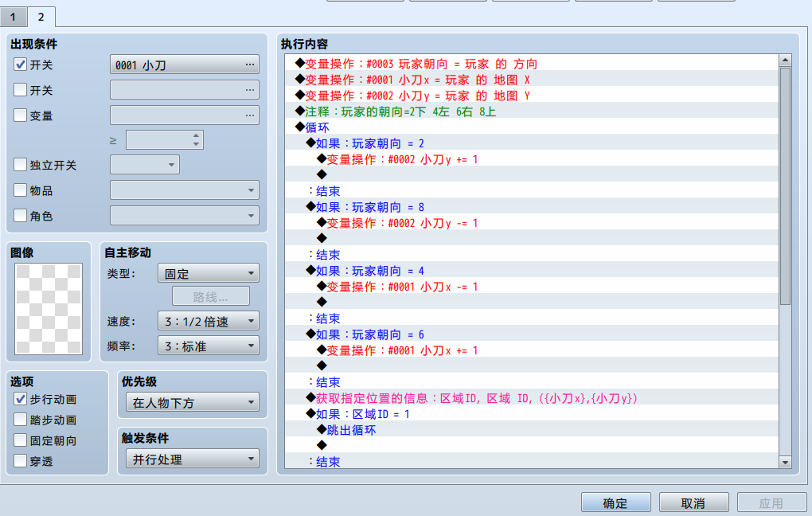The image size is (812, 516).
Task: Click the 取消 button
Action: coord(693,503)
